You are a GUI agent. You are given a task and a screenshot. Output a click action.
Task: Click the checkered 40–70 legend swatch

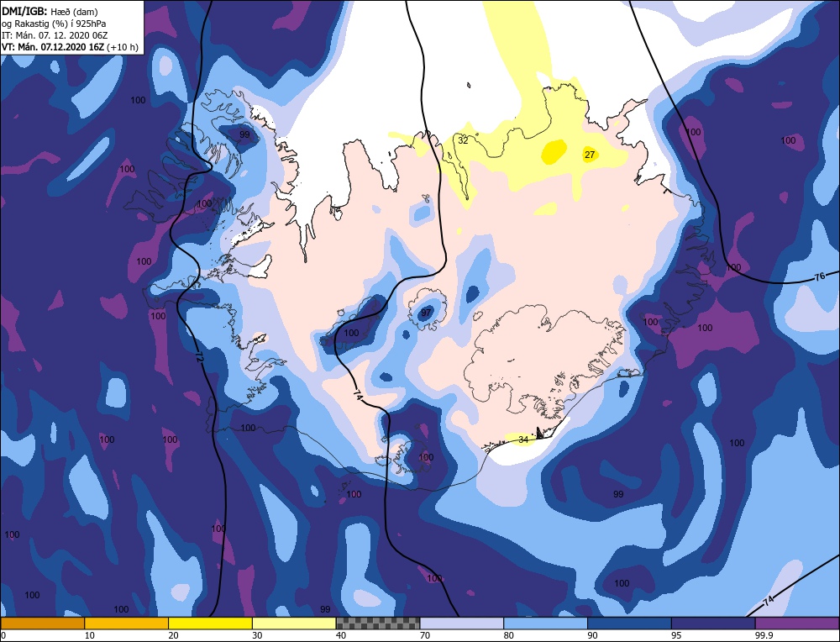coord(378,624)
